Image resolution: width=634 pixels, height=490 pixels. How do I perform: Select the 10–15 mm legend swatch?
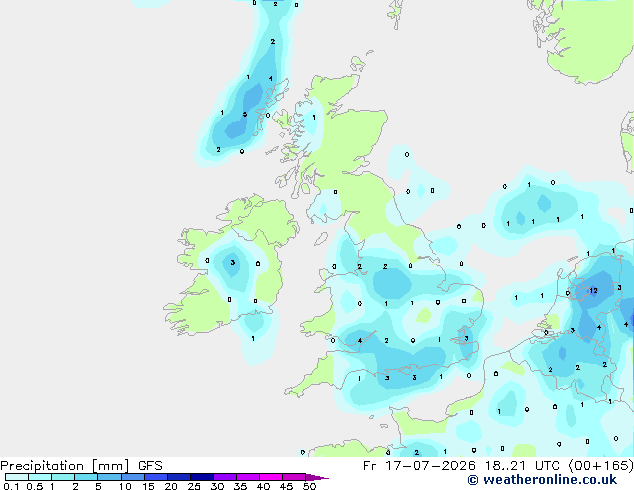[133, 477]
